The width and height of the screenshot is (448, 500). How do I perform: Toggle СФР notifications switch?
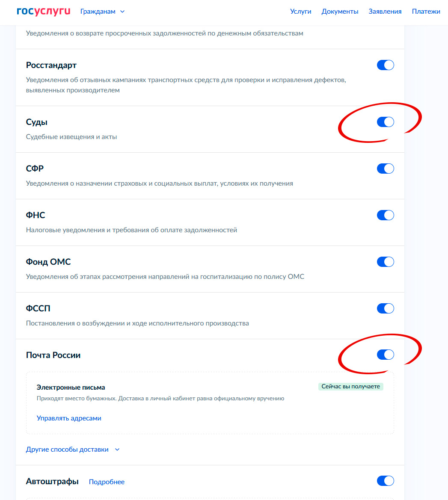pos(385,169)
